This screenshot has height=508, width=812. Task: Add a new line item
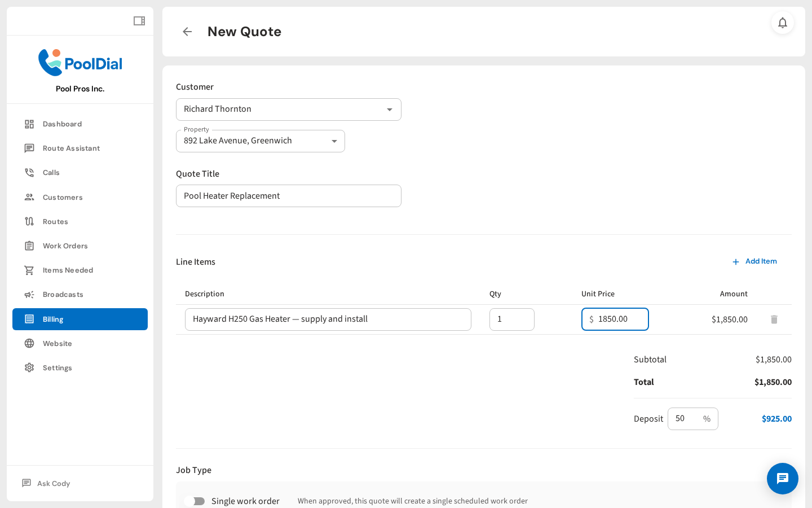[755, 261]
